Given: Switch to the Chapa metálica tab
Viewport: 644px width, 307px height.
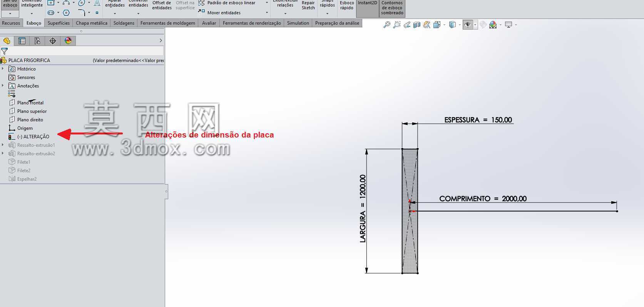Looking at the screenshot, I should click(92, 23).
